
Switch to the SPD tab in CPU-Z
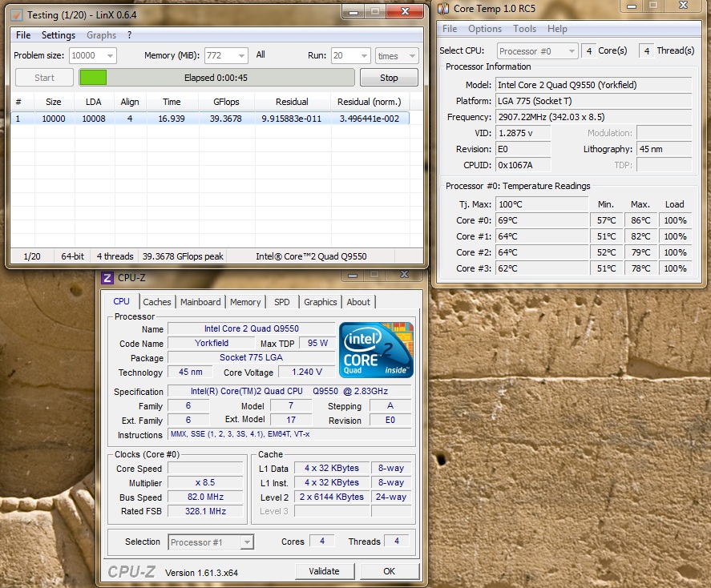click(281, 302)
